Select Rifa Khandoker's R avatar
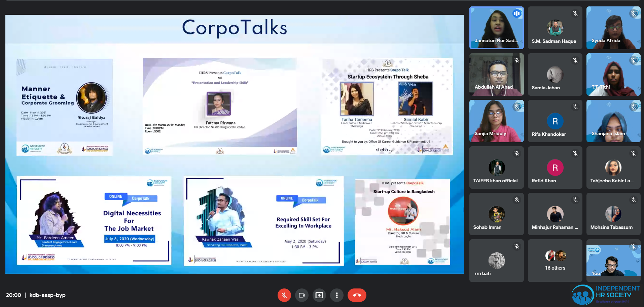This screenshot has width=644, height=307. [x=555, y=121]
